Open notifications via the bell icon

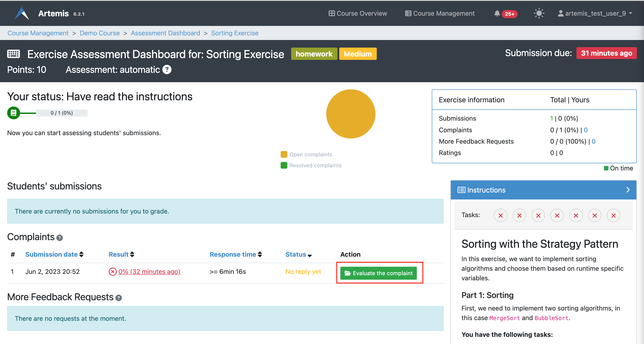(498, 13)
